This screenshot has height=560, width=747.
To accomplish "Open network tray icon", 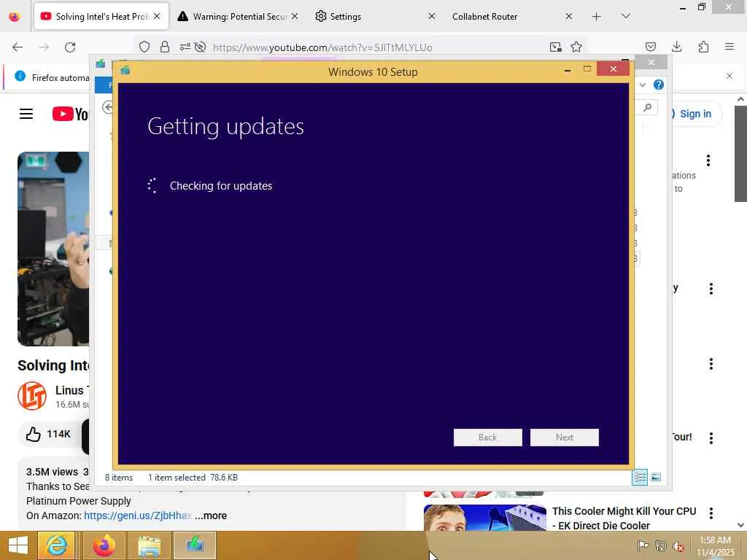I will [x=660, y=545].
